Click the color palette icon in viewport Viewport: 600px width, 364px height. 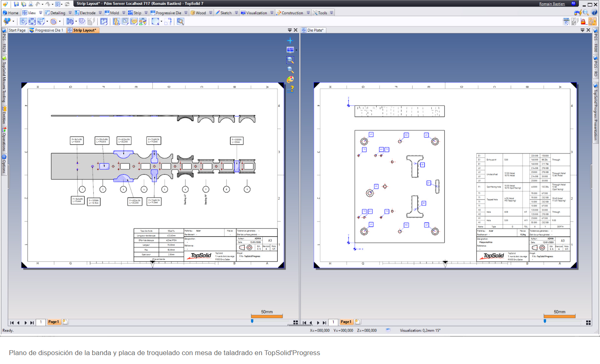tap(290, 79)
